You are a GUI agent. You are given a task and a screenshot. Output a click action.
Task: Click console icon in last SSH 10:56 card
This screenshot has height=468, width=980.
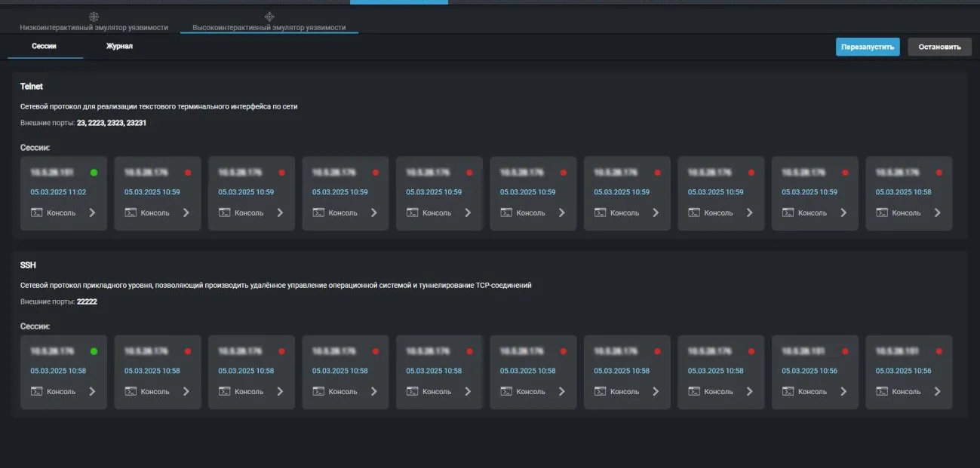coord(881,391)
